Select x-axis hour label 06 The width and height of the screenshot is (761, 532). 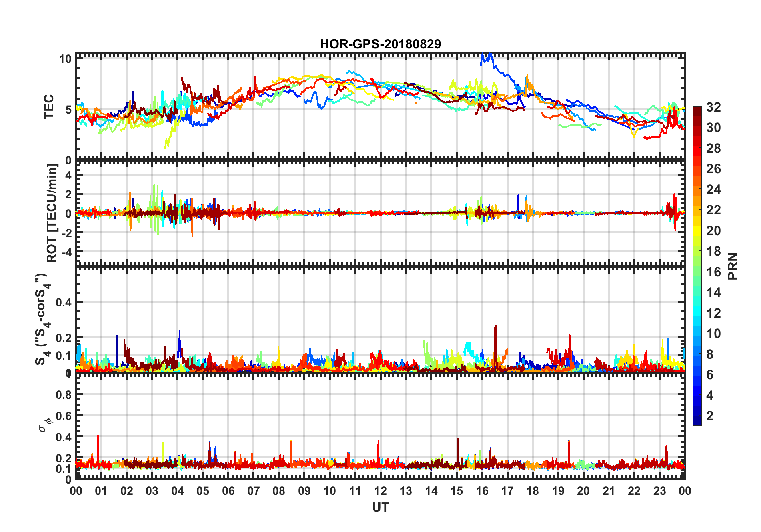(x=228, y=491)
